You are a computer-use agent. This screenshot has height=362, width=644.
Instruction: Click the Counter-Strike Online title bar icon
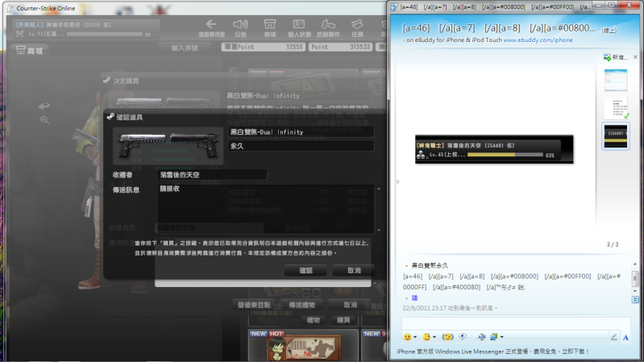tap(10, 8)
